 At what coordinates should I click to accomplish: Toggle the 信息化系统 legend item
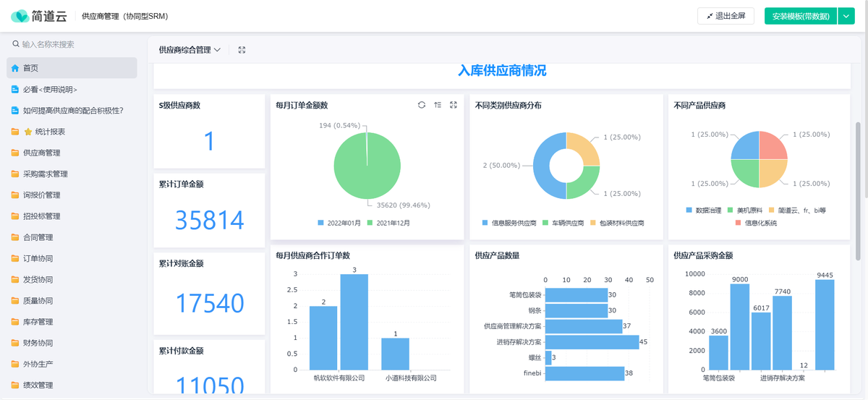(756, 223)
